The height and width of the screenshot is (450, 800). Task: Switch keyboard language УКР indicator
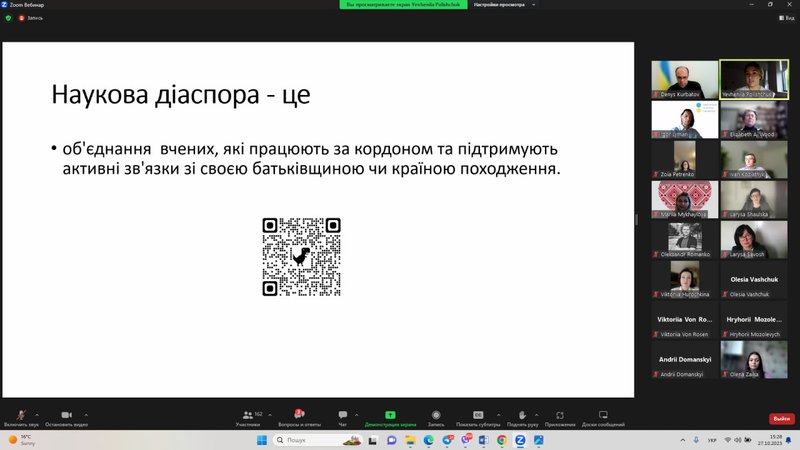point(712,440)
